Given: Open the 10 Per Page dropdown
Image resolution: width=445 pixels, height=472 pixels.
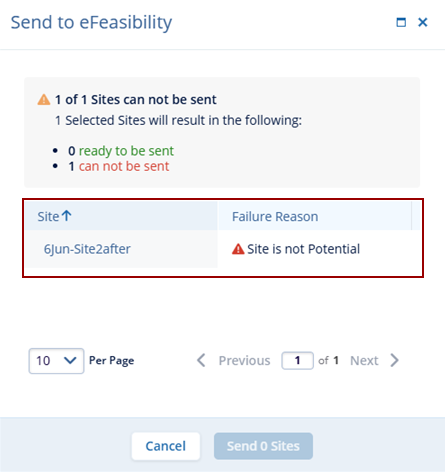Looking at the screenshot, I should coord(56,361).
